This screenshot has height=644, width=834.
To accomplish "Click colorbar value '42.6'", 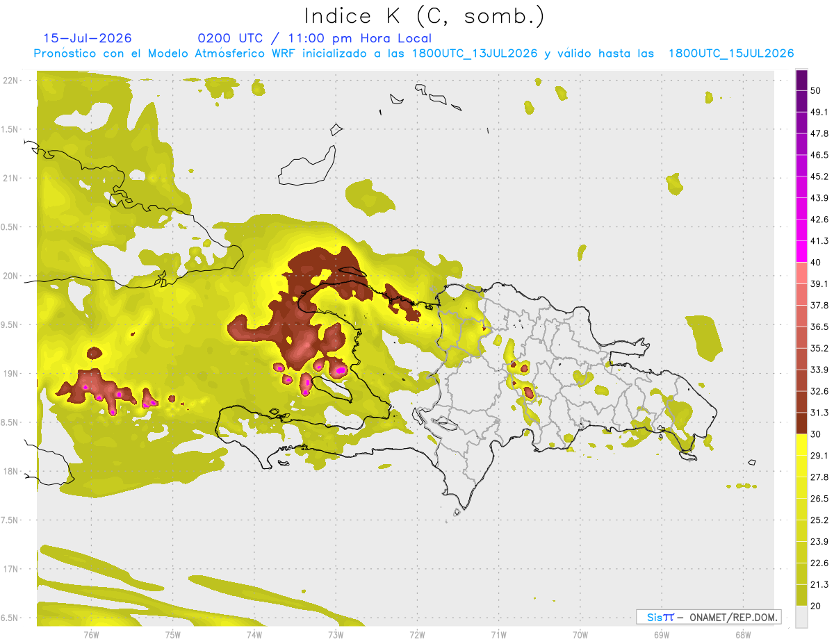I will tap(819, 220).
